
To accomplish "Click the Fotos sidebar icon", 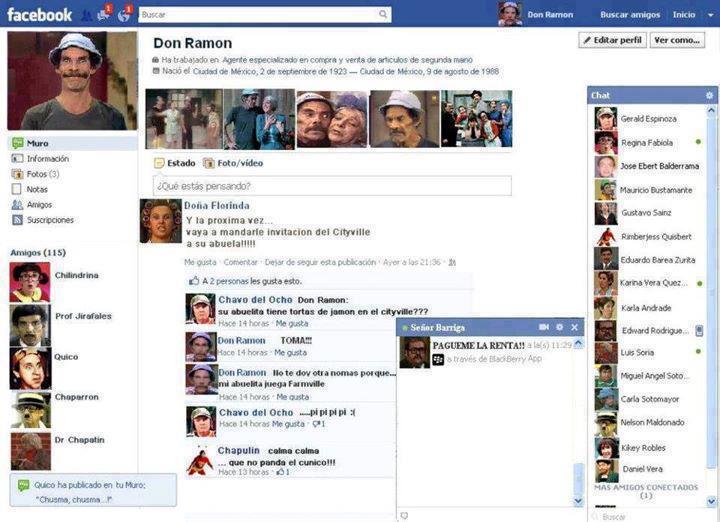I will [x=17, y=174].
